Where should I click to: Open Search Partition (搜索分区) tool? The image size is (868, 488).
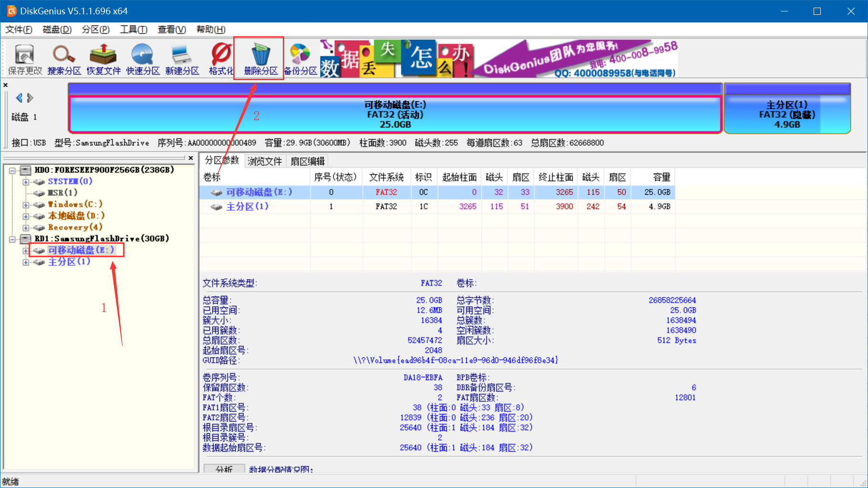tap(64, 60)
